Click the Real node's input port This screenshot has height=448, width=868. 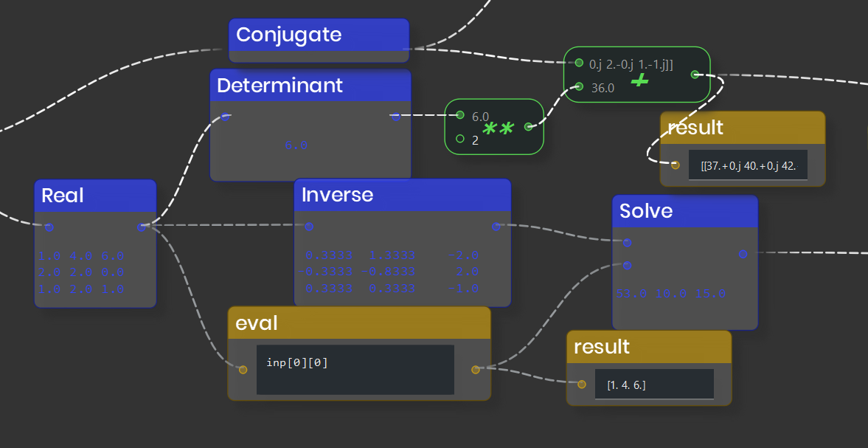click(x=49, y=227)
